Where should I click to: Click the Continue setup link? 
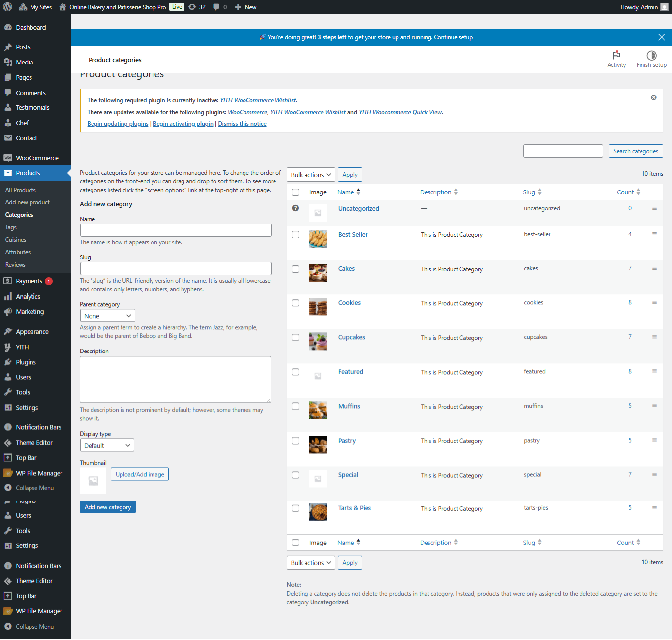click(453, 37)
